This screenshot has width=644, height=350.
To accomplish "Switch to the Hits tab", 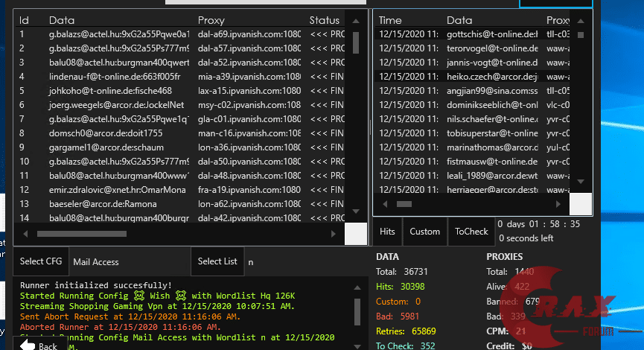I will 387,232.
